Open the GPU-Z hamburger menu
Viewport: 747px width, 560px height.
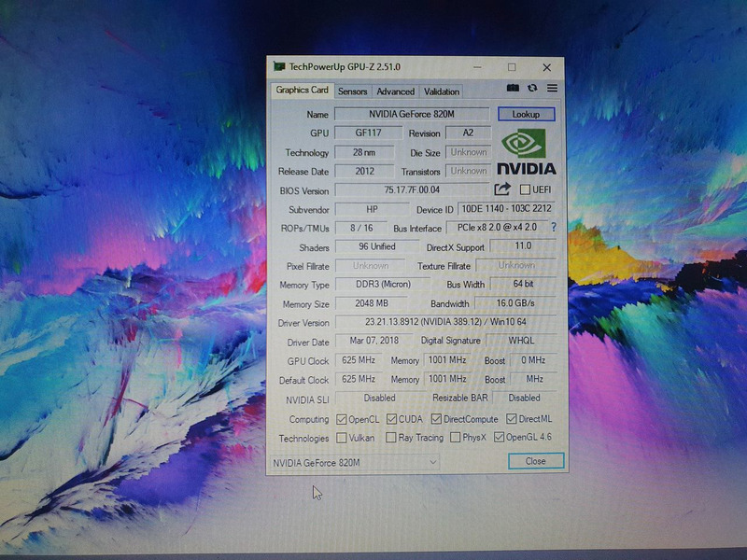(552, 88)
